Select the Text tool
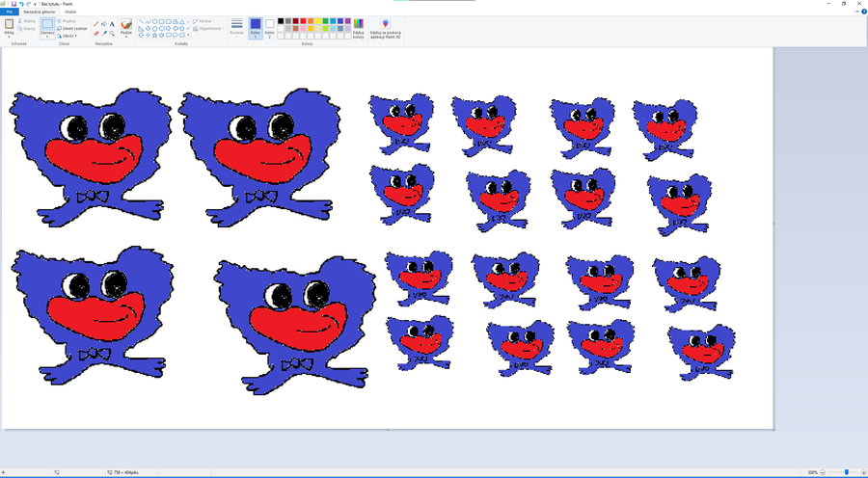This screenshot has height=478, width=868. [x=112, y=24]
